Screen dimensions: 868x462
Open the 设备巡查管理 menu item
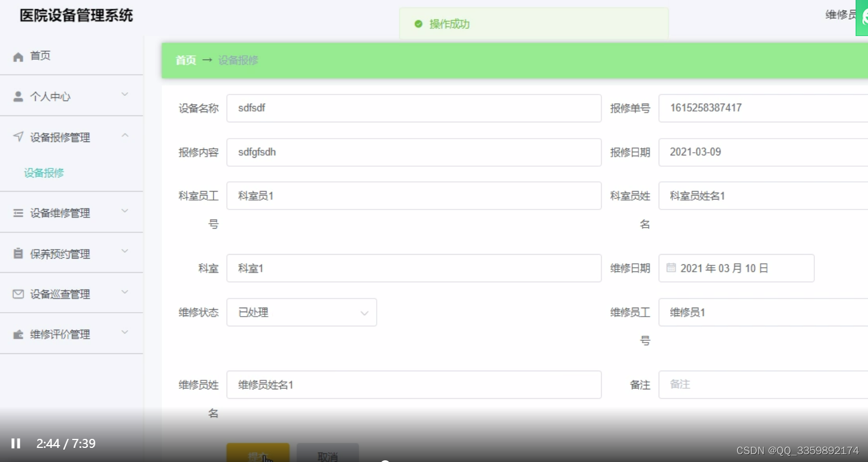(72, 294)
